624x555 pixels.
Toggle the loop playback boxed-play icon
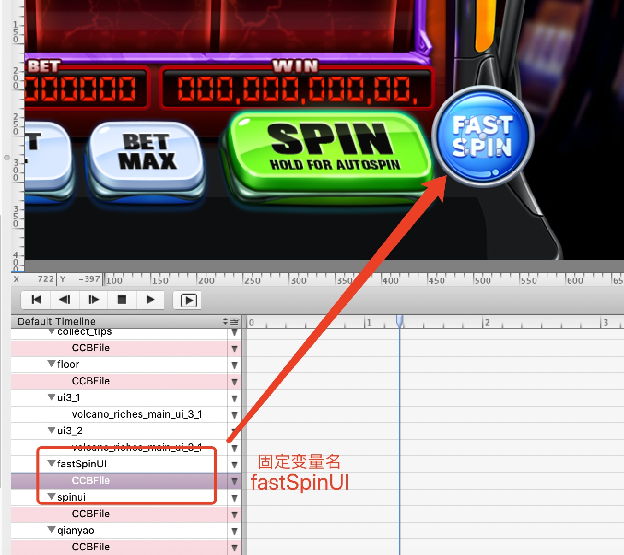click(x=187, y=299)
